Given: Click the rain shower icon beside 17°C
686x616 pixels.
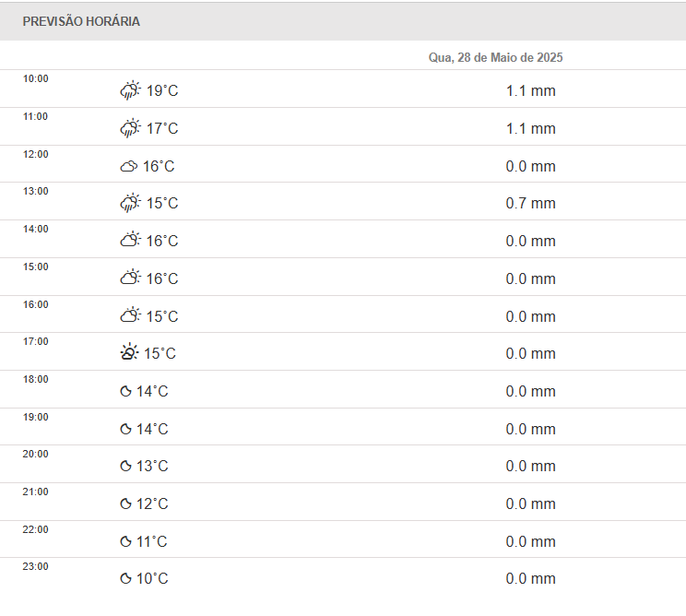Looking at the screenshot, I should click(130, 128).
